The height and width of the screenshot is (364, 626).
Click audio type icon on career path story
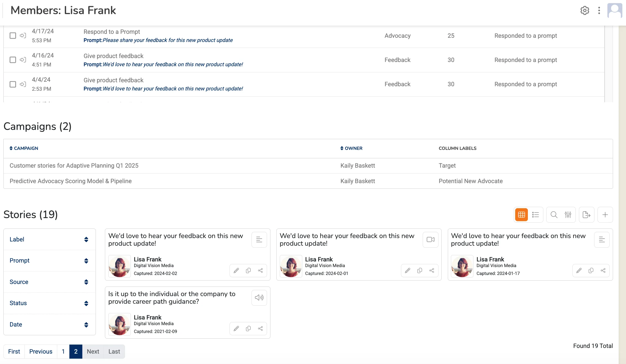click(259, 298)
